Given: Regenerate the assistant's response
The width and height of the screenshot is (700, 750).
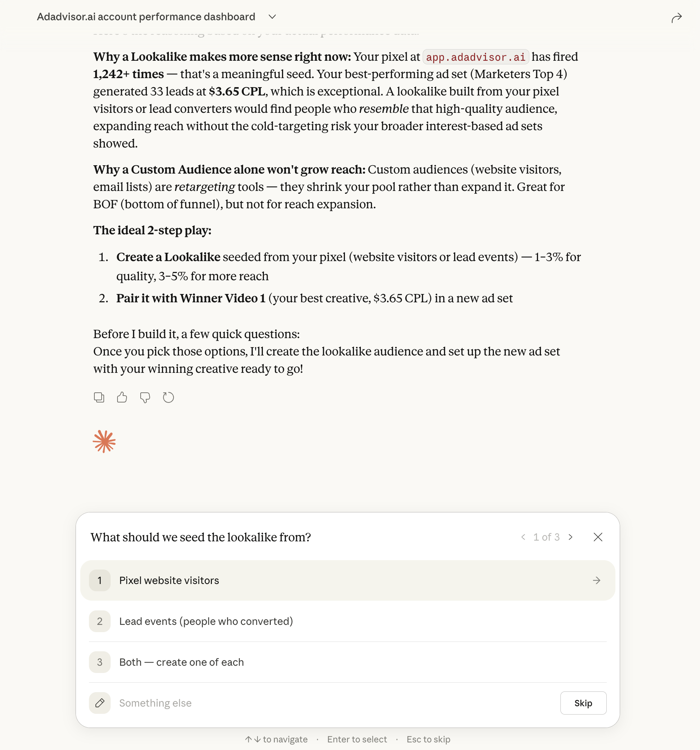Looking at the screenshot, I should point(168,397).
